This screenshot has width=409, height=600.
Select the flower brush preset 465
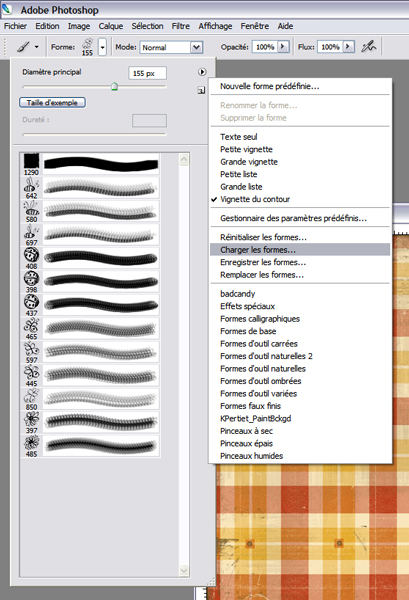click(x=90, y=328)
